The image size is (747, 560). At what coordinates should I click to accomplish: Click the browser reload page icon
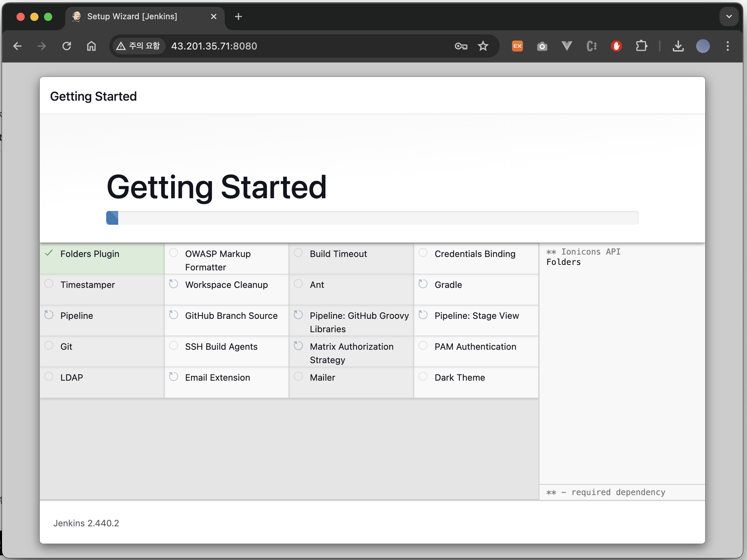click(x=67, y=46)
